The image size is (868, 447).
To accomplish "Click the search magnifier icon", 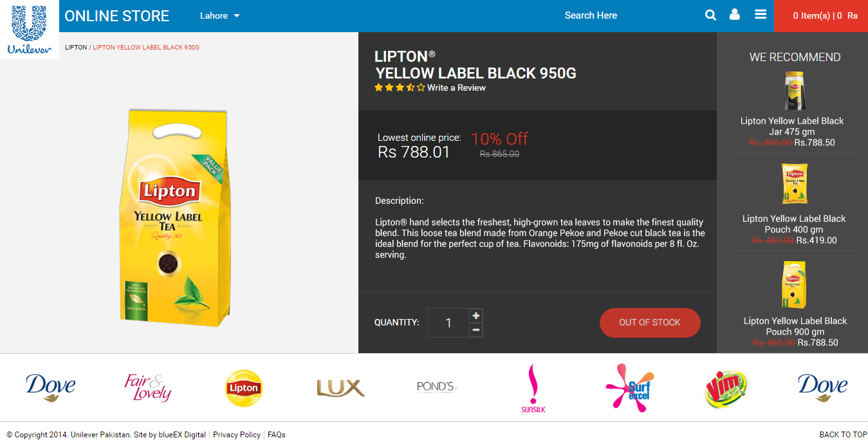I will tap(710, 15).
